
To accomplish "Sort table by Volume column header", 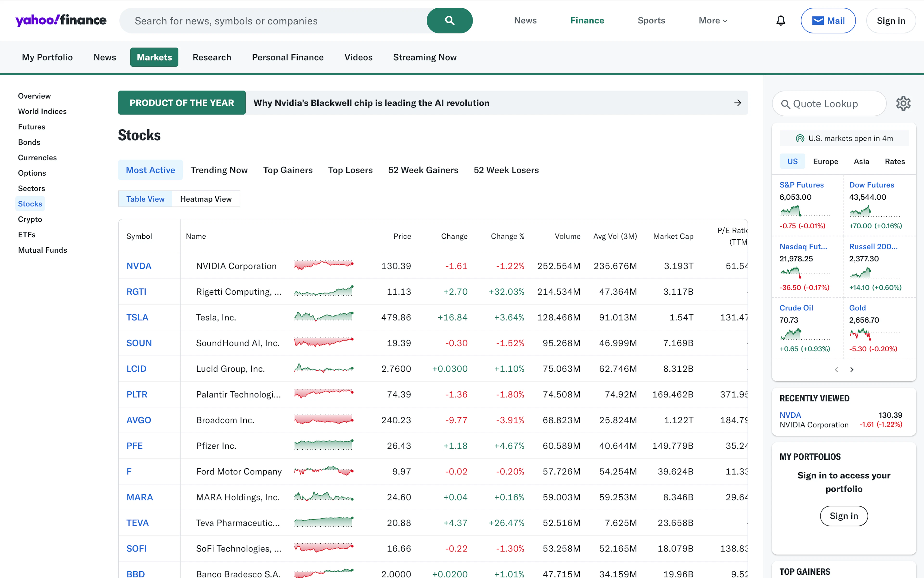I will point(567,236).
